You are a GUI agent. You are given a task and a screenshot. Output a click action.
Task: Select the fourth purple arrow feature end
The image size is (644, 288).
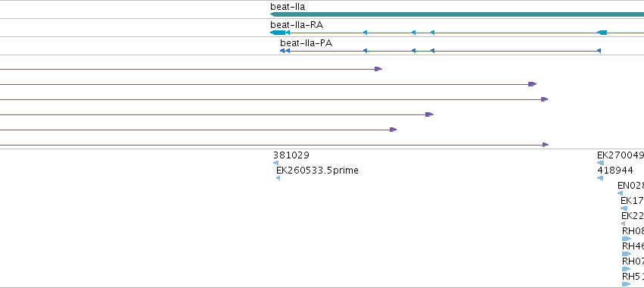[429, 114]
